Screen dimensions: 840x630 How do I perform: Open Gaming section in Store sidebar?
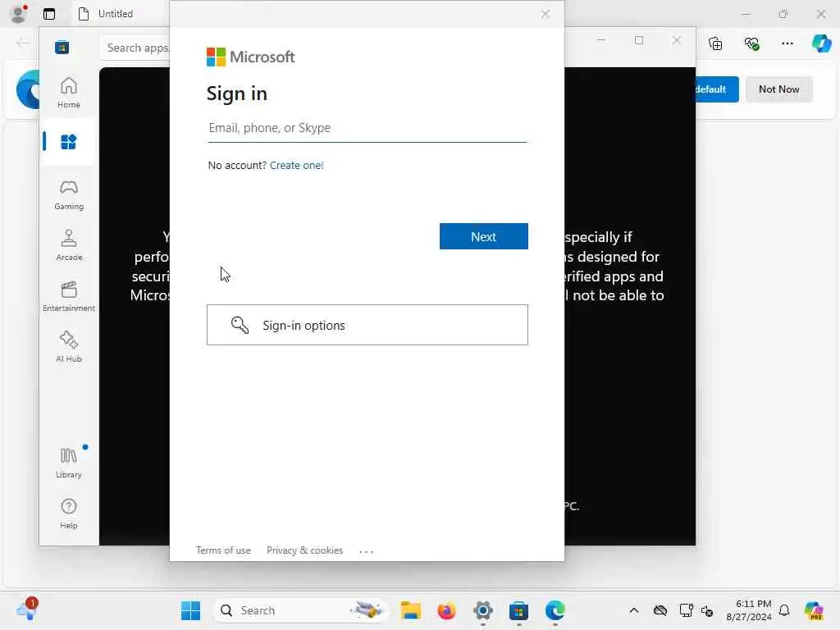[69, 194]
